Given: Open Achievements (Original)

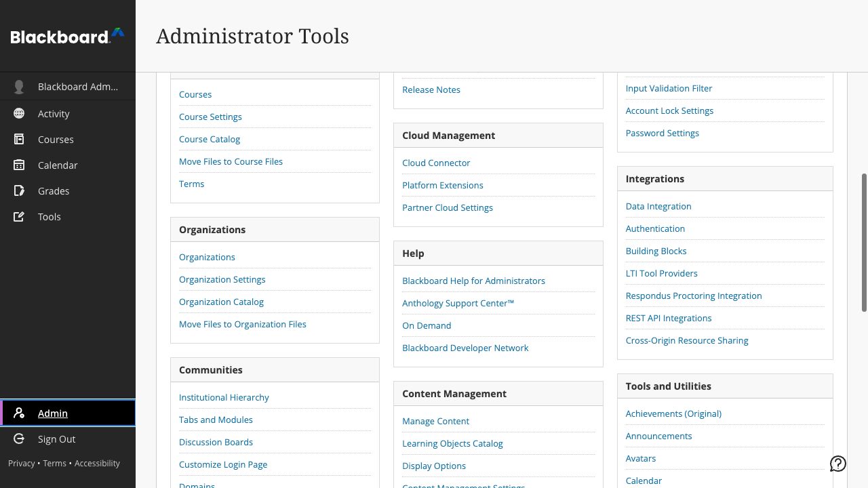Looking at the screenshot, I should [673, 413].
